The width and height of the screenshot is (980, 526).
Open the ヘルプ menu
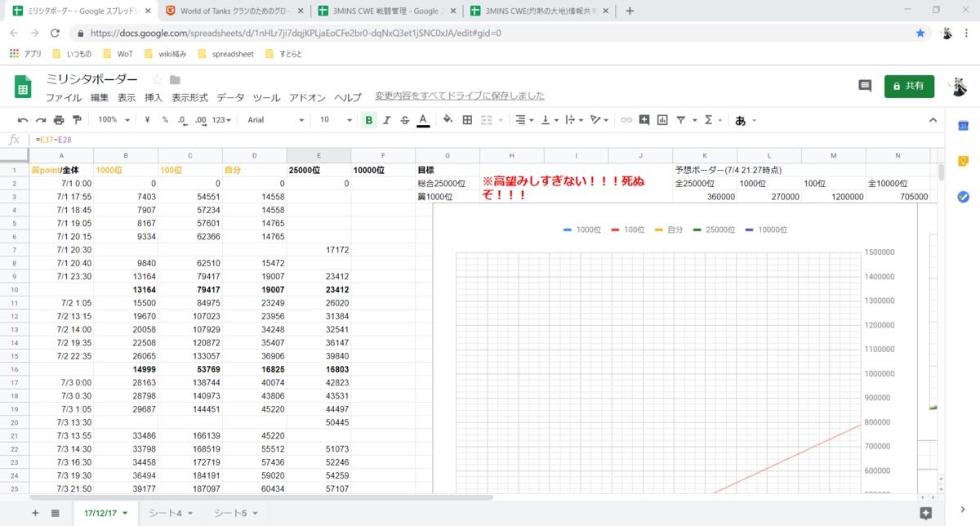point(348,97)
